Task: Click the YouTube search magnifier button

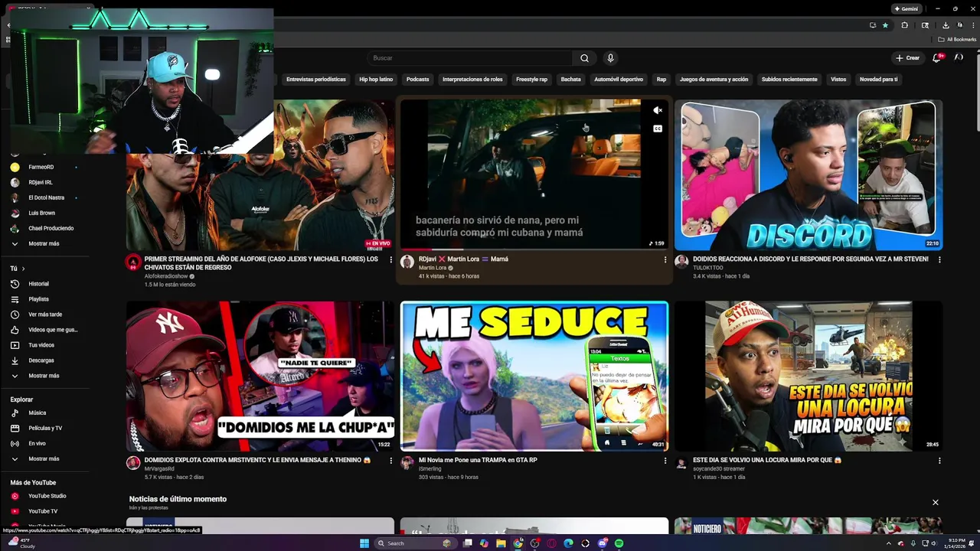Action: coord(584,58)
